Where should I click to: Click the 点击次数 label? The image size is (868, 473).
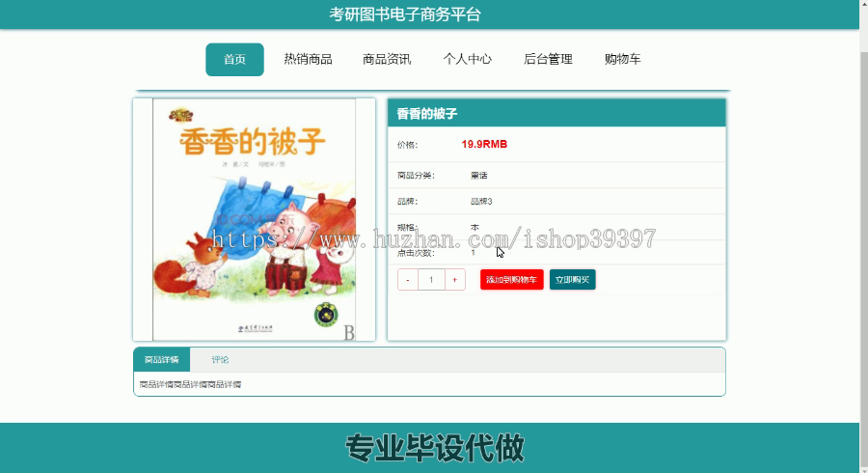[x=416, y=253]
